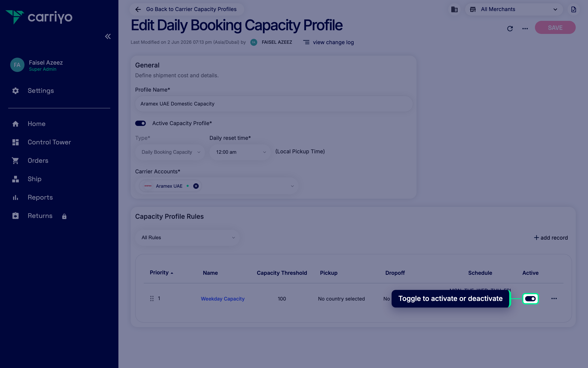Click 'No country selected' pickup cell

pos(341,299)
